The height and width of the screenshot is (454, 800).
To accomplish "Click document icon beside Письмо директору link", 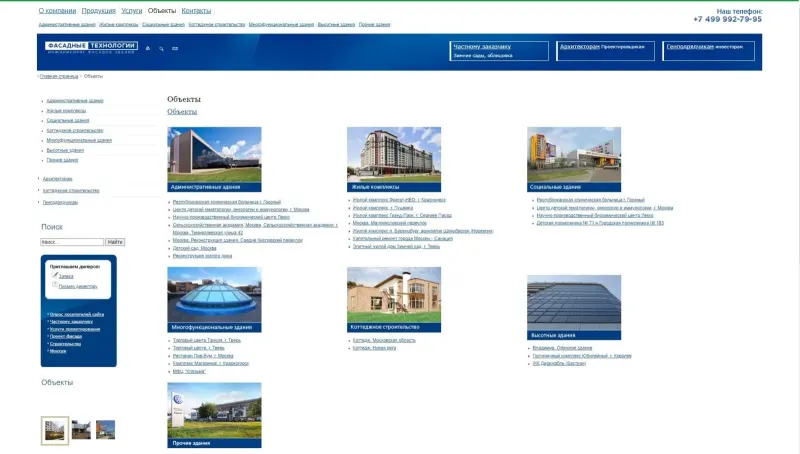I will click(x=55, y=285).
